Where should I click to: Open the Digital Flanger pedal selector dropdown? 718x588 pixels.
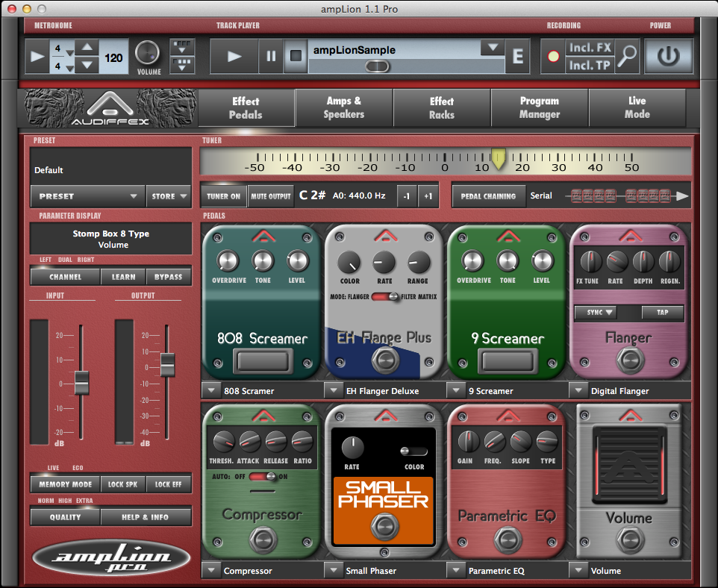tap(578, 389)
